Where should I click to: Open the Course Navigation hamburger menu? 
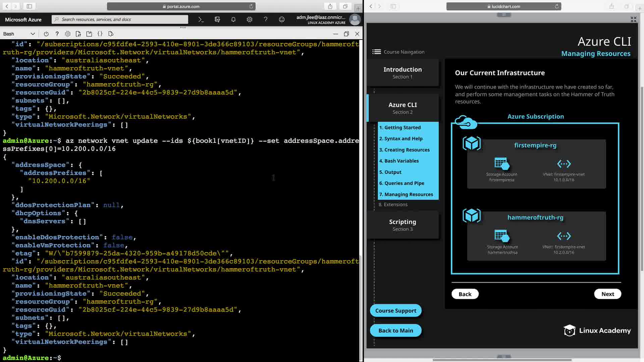(x=376, y=52)
